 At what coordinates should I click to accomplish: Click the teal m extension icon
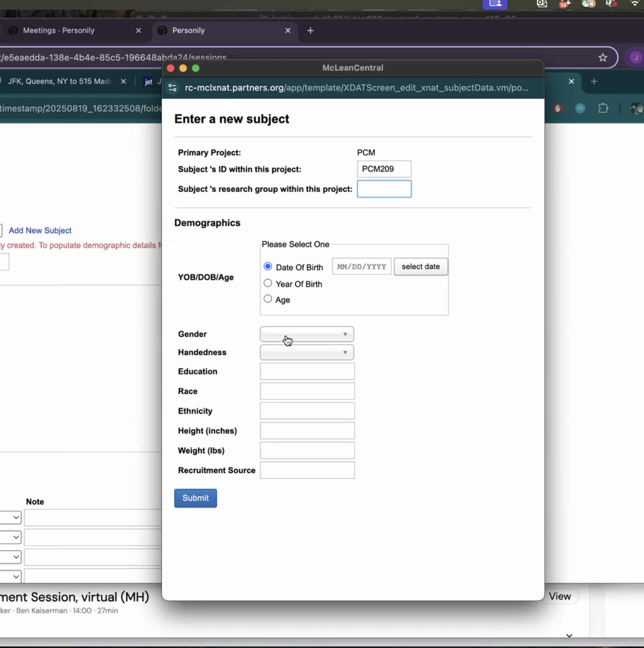pyautogui.click(x=580, y=108)
